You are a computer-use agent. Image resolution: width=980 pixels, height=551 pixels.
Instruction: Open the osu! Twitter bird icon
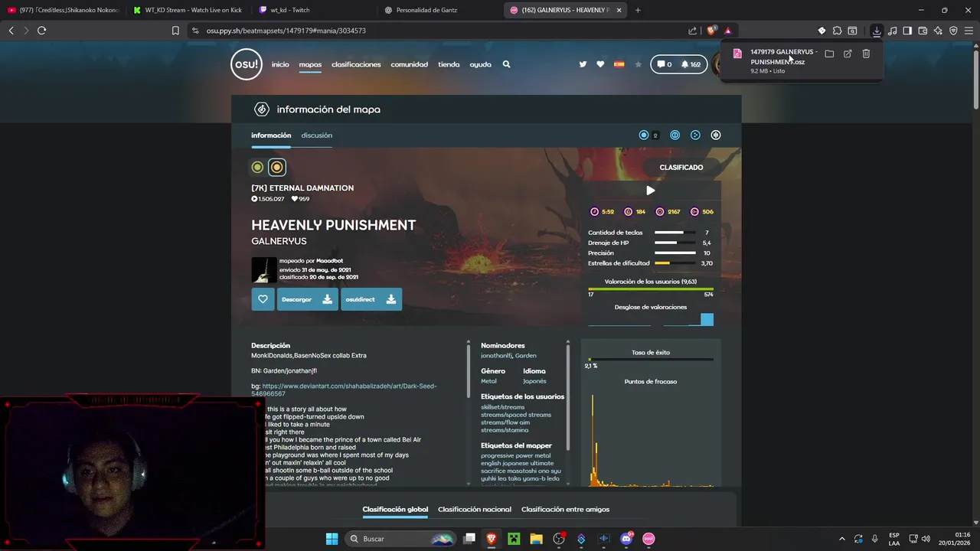click(583, 64)
